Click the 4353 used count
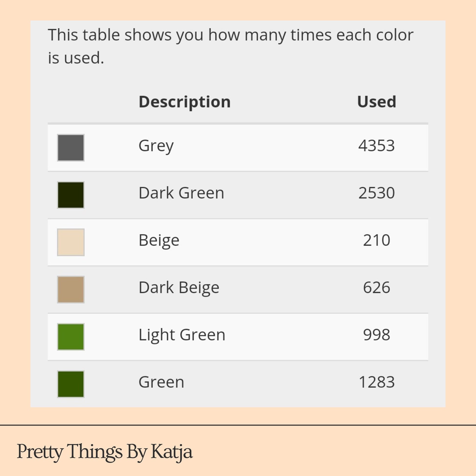Screen dimensions: 476x476 (x=376, y=145)
